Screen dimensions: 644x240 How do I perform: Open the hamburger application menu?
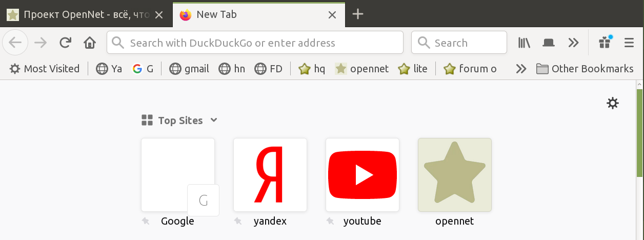(629, 43)
